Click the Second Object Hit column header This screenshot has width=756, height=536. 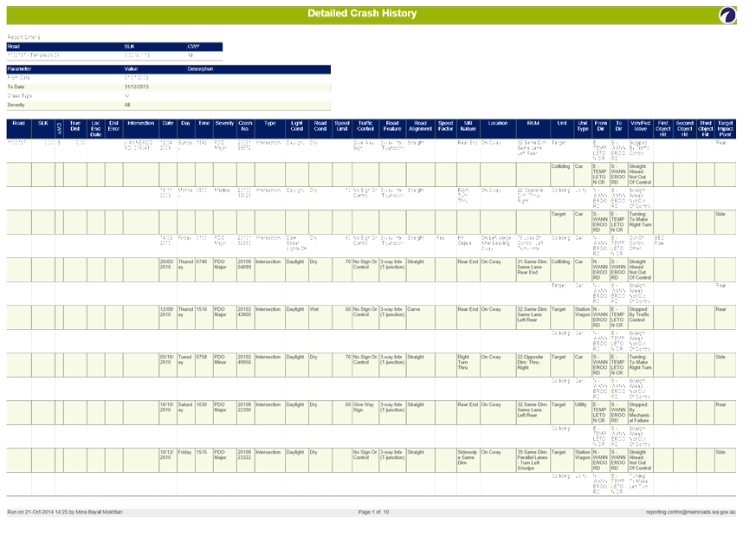point(685,129)
